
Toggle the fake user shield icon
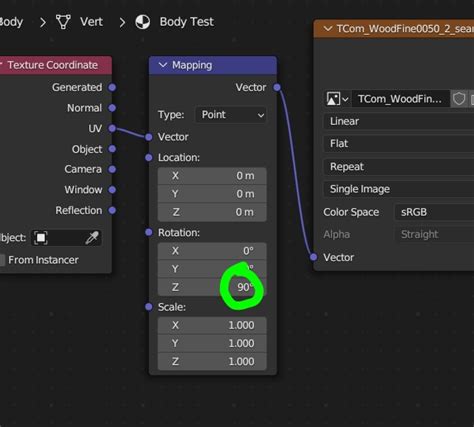pyautogui.click(x=459, y=99)
